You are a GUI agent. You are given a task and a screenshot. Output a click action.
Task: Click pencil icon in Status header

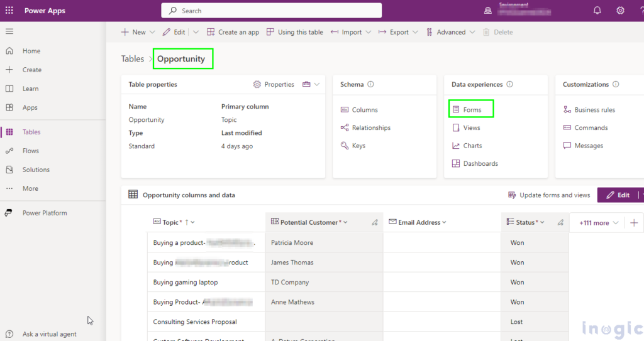tap(560, 222)
